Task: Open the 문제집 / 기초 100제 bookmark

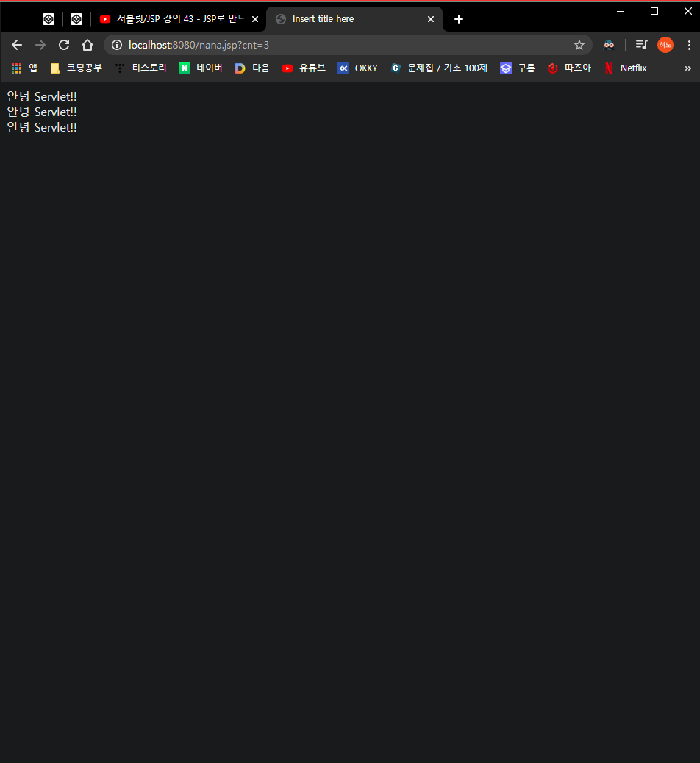Action: (x=439, y=68)
